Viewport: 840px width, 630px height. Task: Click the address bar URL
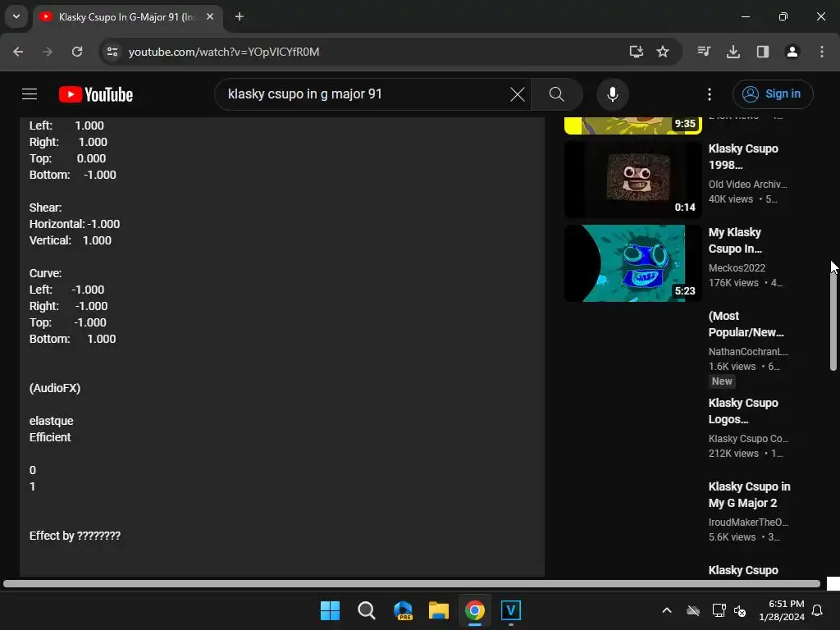coord(224,52)
